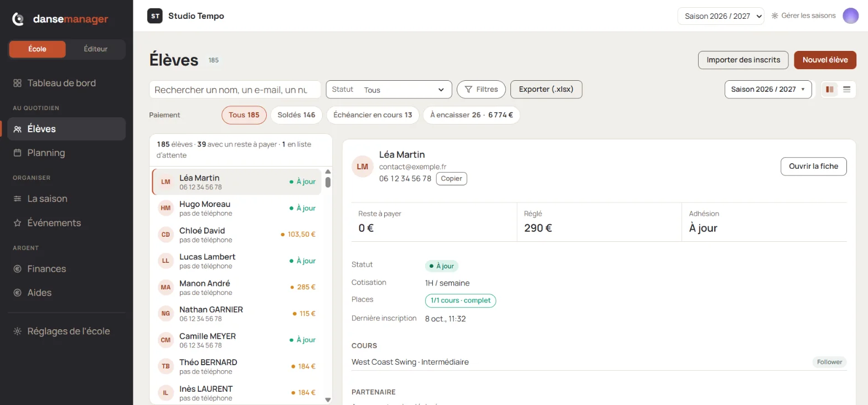Select Chloé David in the list
868x405 pixels.
[x=237, y=235]
